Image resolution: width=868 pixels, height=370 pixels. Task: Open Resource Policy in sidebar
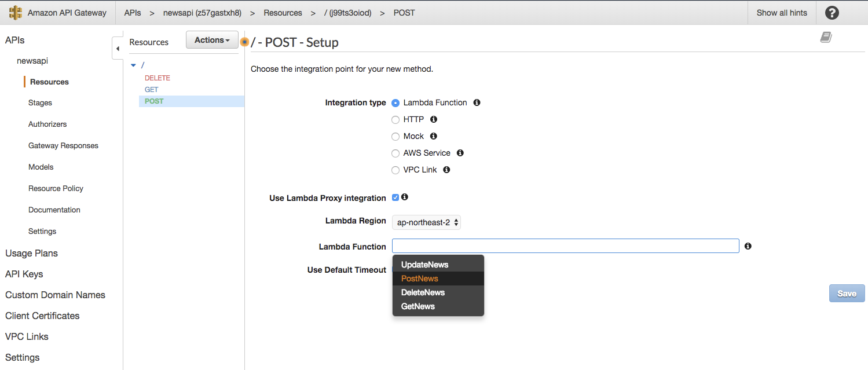(56, 189)
